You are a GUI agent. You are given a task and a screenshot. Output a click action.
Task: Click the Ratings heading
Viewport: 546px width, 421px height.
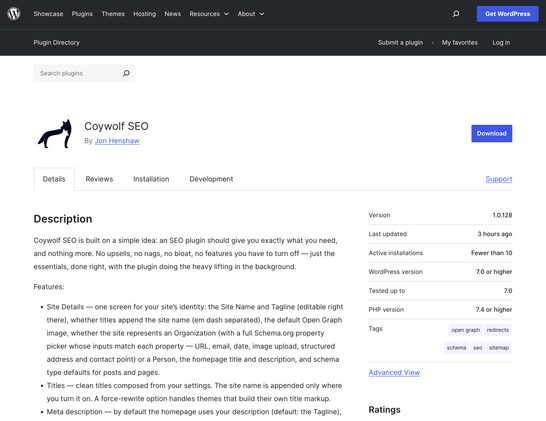coord(384,410)
